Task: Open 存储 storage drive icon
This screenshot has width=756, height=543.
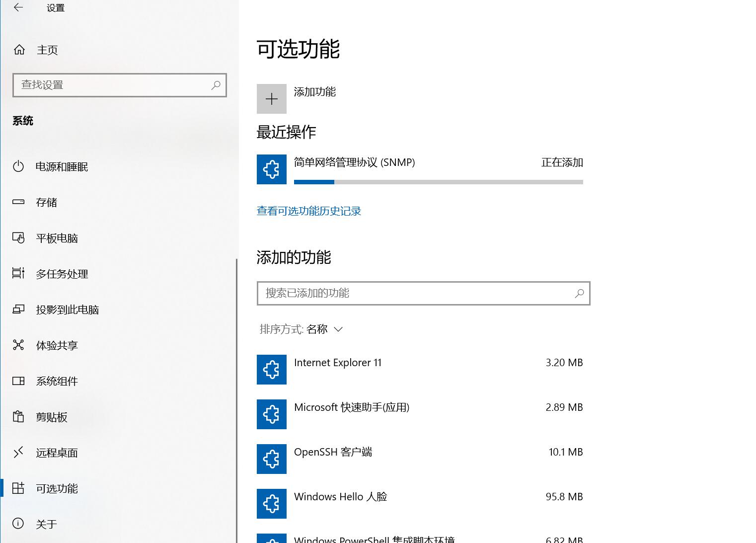Action: coord(18,202)
